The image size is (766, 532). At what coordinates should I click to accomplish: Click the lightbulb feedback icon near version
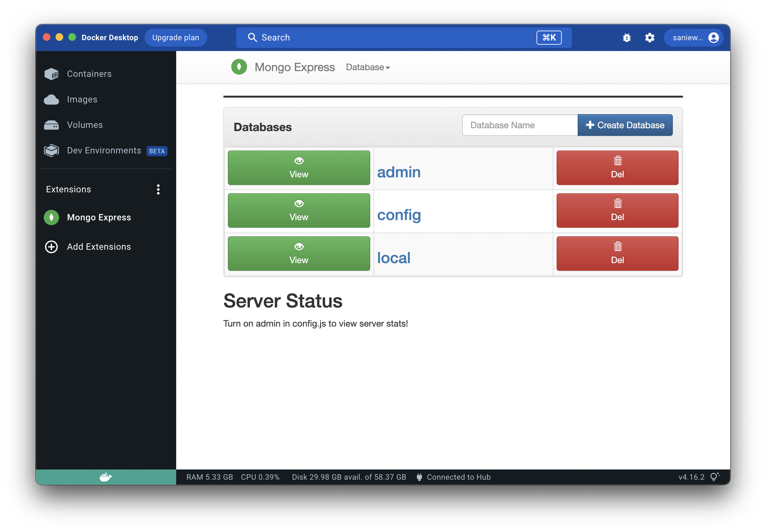tap(714, 477)
